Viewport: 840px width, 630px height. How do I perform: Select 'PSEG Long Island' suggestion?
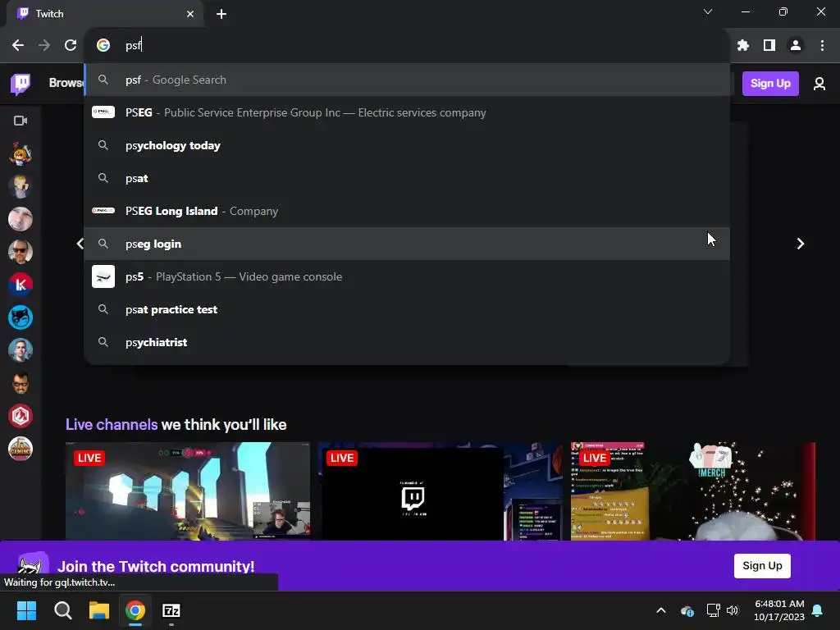407,211
